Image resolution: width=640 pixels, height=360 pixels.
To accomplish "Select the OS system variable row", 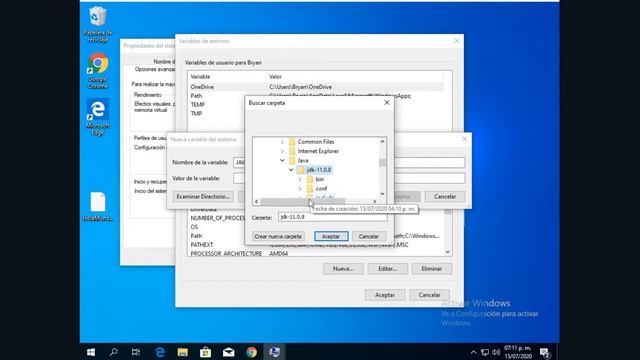I will click(x=316, y=227).
